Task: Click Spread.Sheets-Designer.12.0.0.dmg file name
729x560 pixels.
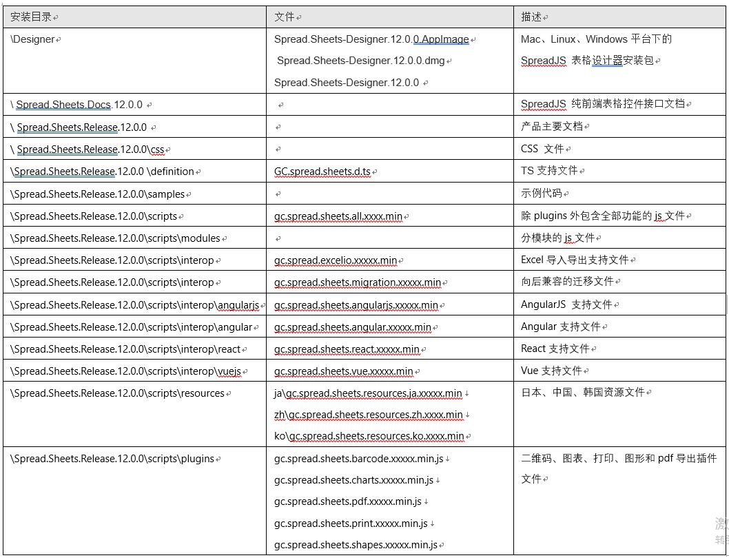Action: coord(361,61)
